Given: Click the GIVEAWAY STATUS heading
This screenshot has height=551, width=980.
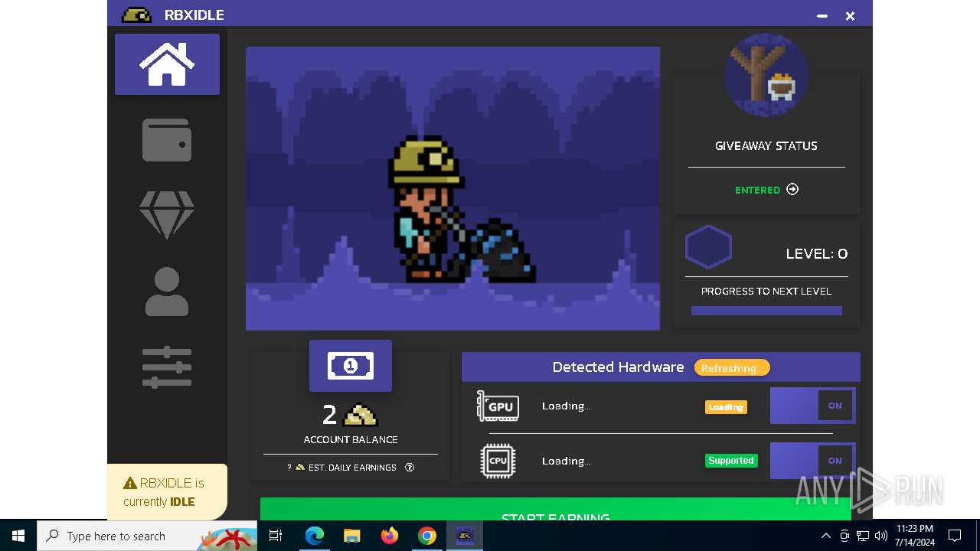Looking at the screenshot, I should (766, 145).
